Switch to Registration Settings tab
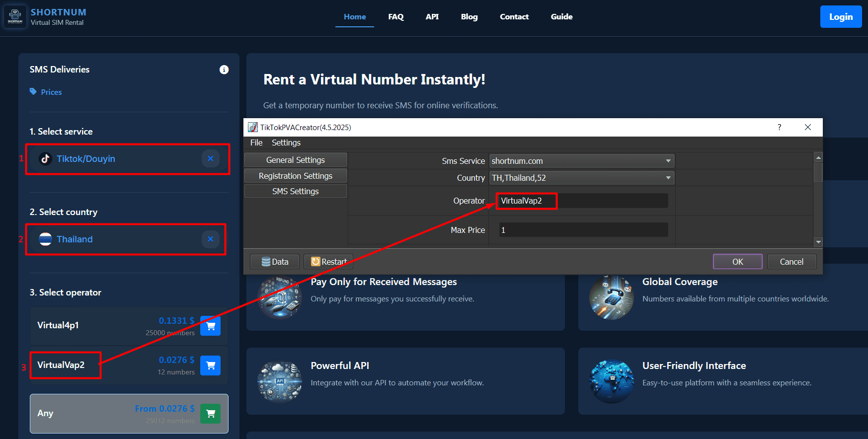Image resolution: width=868 pixels, height=439 pixels. click(296, 176)
